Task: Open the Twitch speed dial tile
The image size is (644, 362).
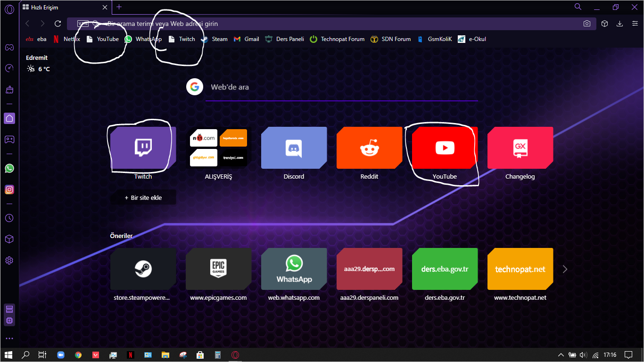Action: click(143, 148)
